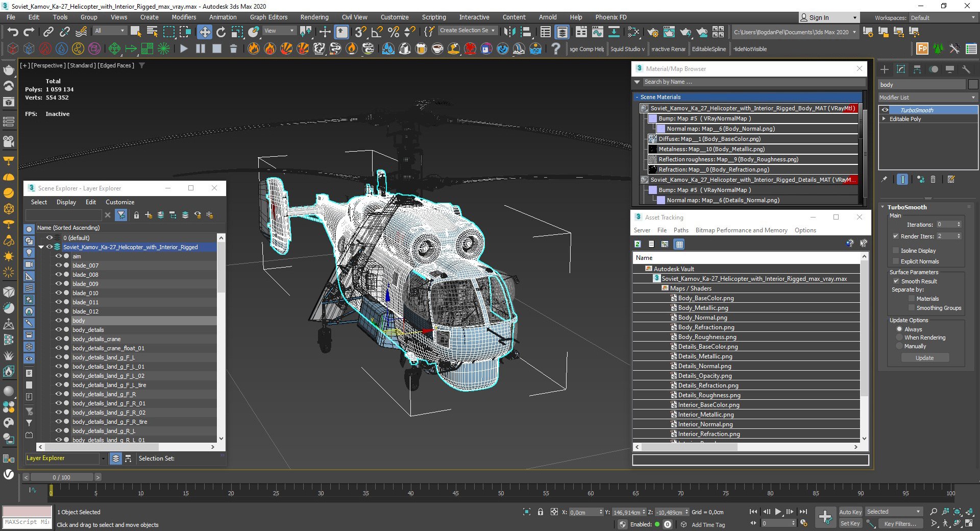Collapse the Scene Materials group
This screenshot has width=980, height=531.
pos(637,97)
